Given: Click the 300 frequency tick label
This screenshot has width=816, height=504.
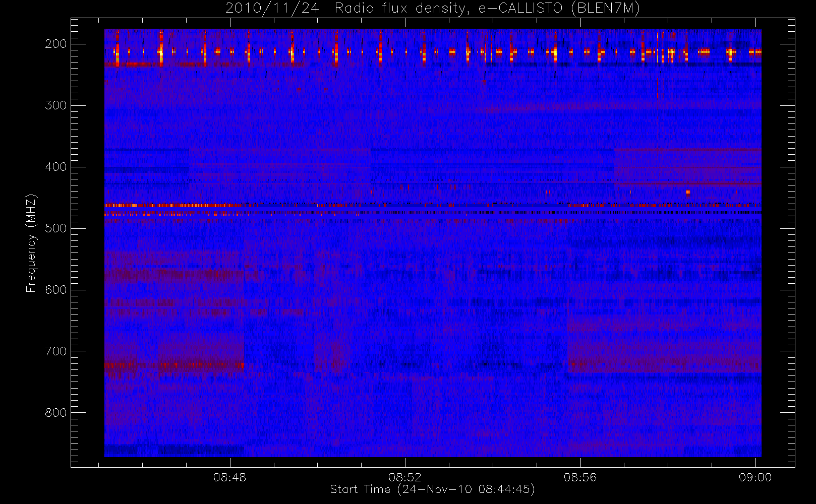Looking at the screenshot, I should click(x=55, y=105).
